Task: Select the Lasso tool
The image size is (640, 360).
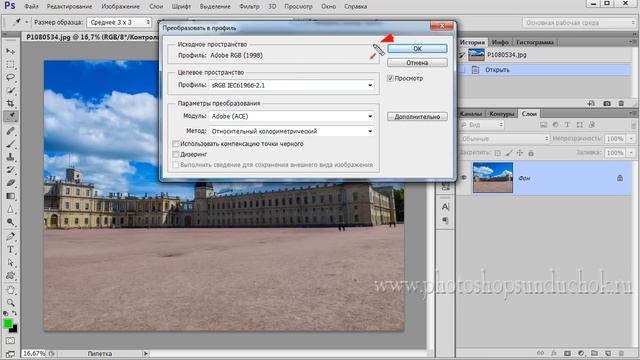Action: pyautogui.click(x=11, y=78)
